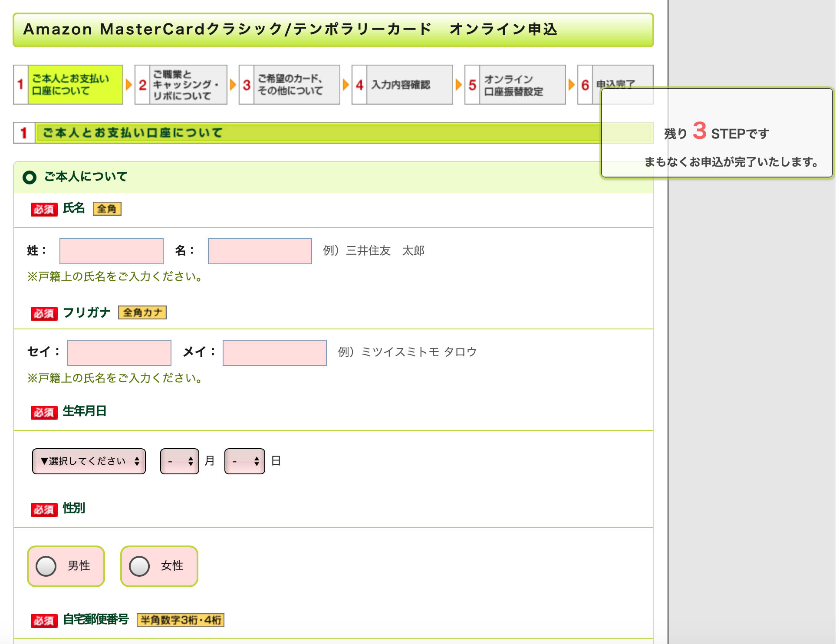The width and height of the screenshot is (836, 644).
Task: Click the 必須 badge next to フリガナ
Action: pos(44,313)
